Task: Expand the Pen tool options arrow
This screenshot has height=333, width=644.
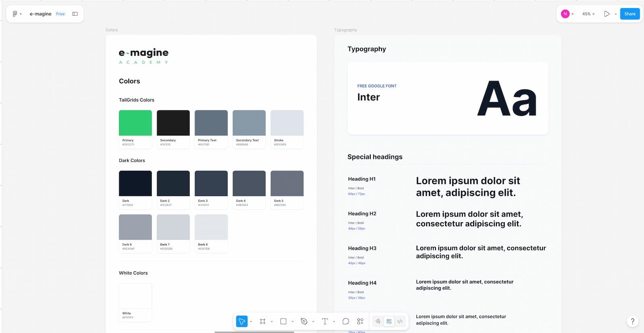Action: pos(313,322)
